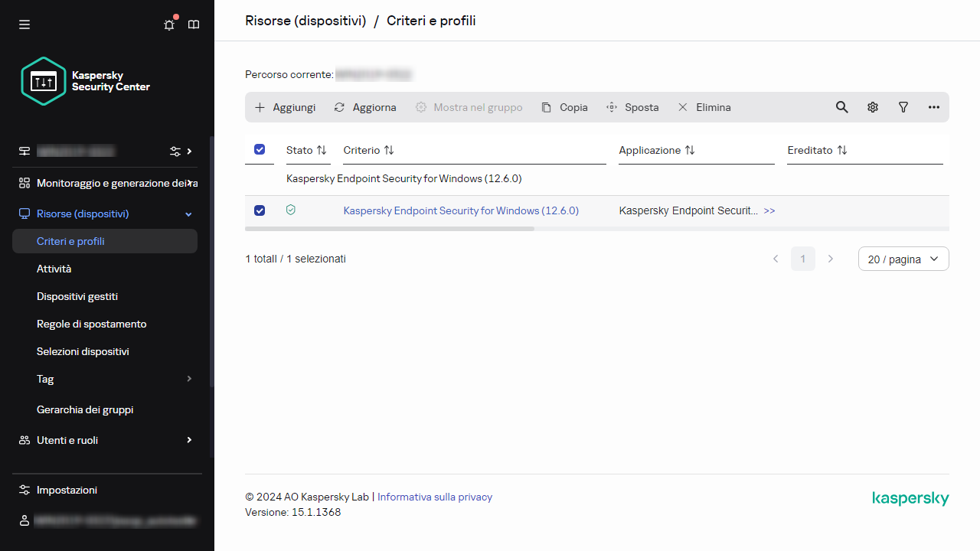Open the 20 / pagina dropdown
The height and width of the screenshot is (551, 980).
903,259
